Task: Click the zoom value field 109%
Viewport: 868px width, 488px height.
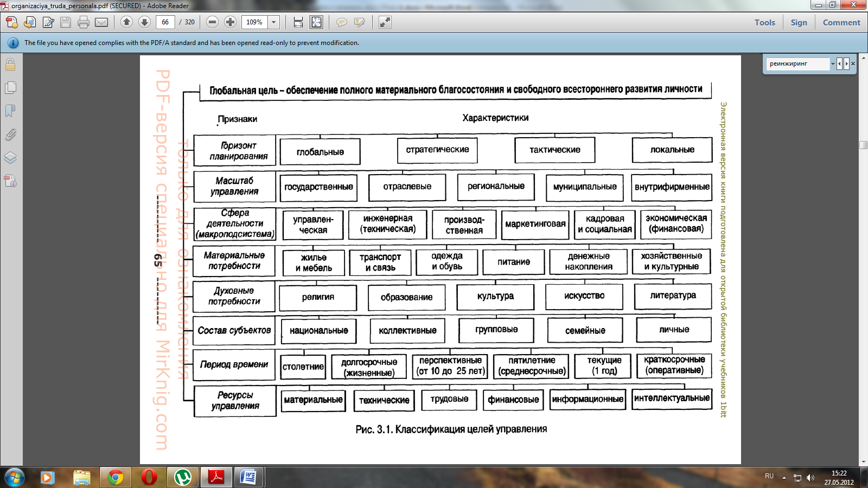Action: [254, 22]
